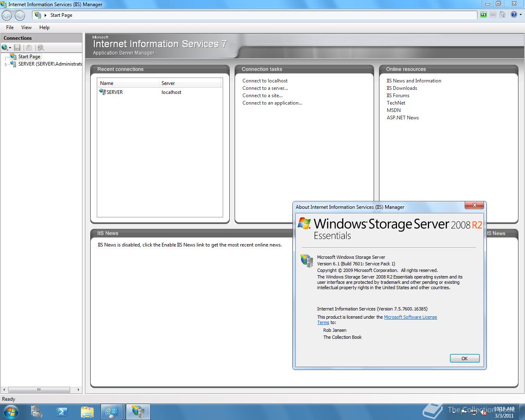Screen dimensions: 525x420
Task: Refresh the page with the green icon
Action: coord(484,15)
